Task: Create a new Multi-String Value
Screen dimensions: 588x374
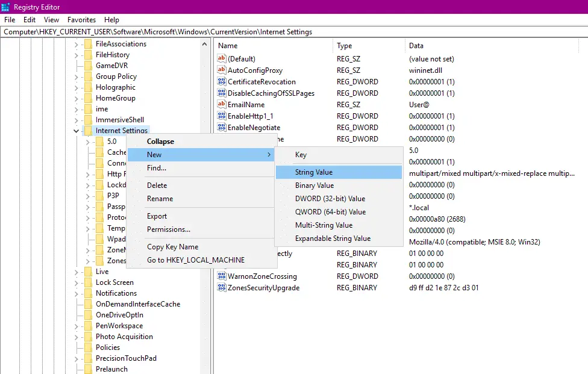Action: [339, 225]
